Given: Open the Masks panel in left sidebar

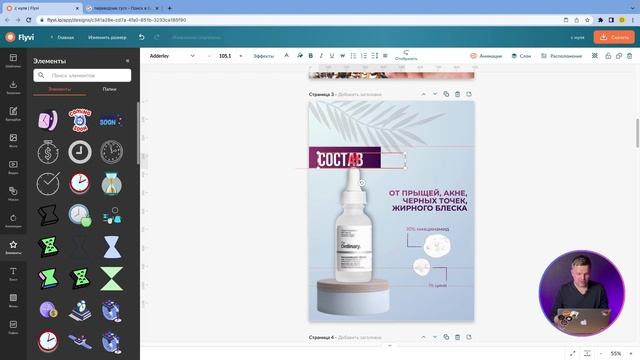Looking at the screenshot, I should coord(13,193).
